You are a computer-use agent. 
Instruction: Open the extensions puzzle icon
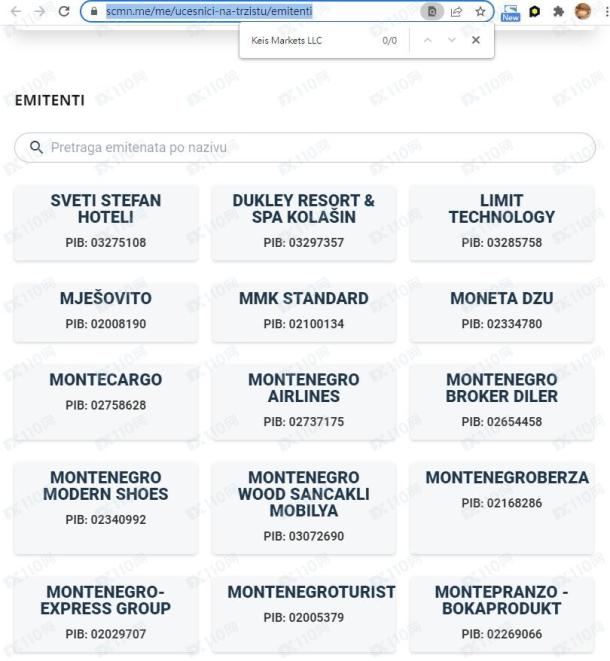(559, 11)
